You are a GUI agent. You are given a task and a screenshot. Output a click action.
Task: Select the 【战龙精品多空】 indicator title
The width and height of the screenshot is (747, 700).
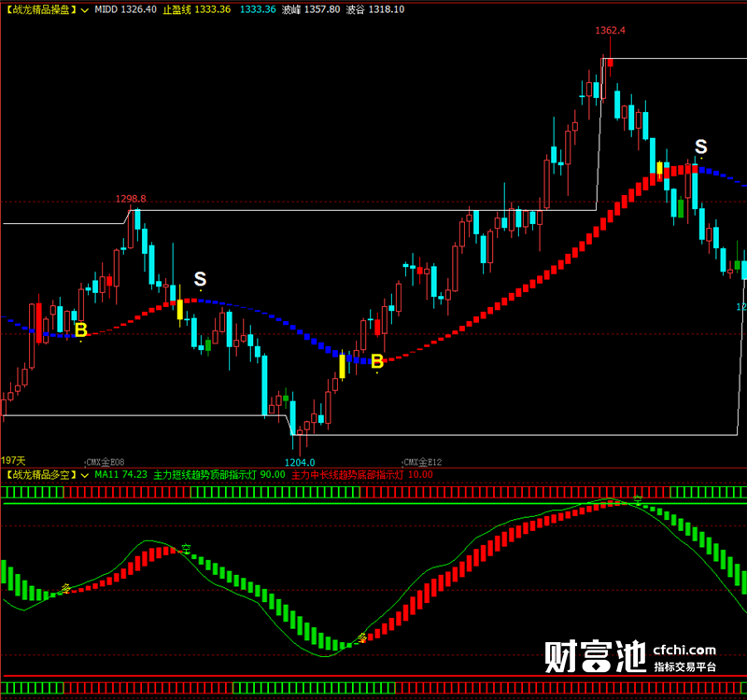(x=40, y=475)
